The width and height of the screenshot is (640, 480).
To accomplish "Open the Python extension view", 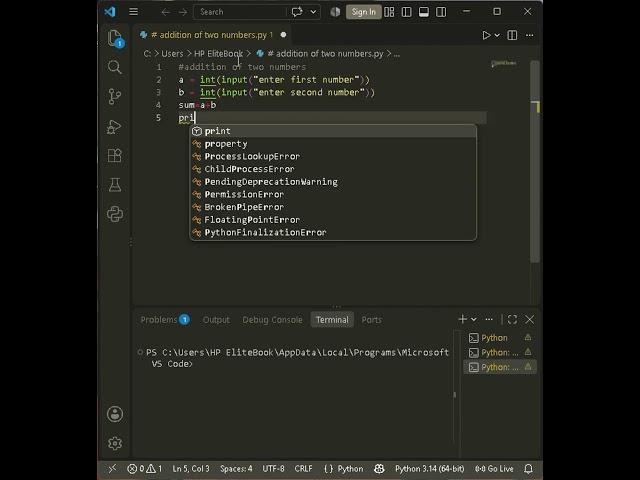I will (x=115, y=214).
